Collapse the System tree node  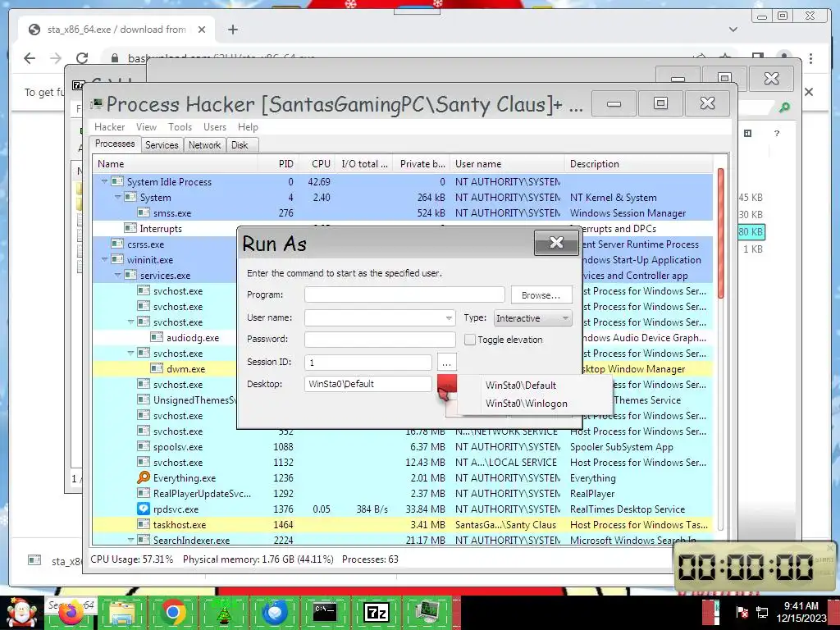[x=118, y=197]
